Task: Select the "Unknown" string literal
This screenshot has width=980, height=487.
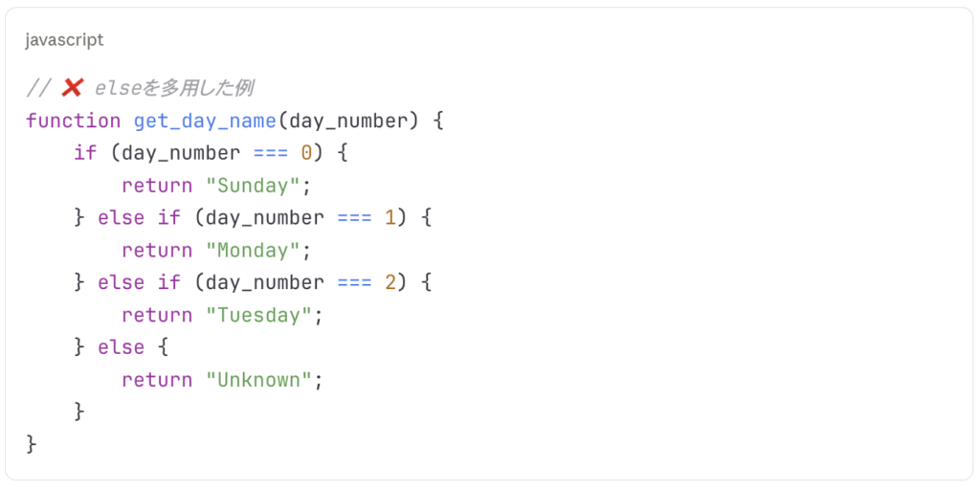Action: tap(258, 380)
